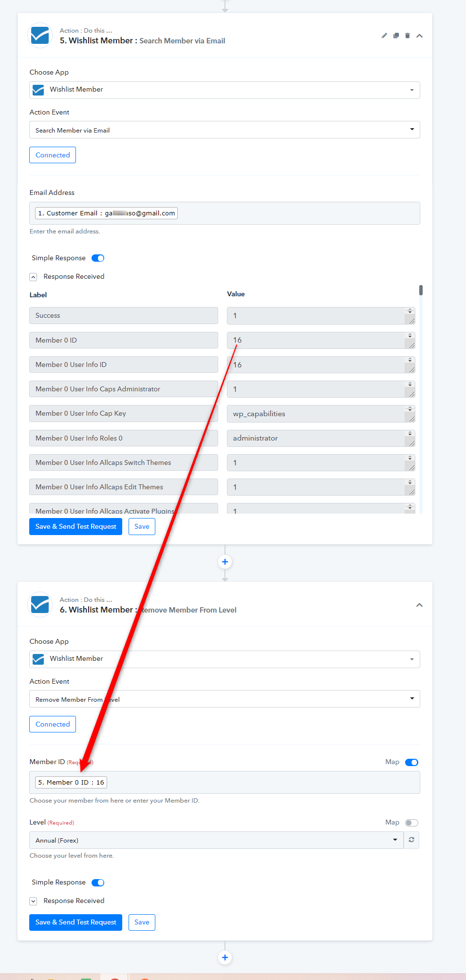Click the Wishlist Member logo on step 5
466x980 pixels.
[40, 36]
